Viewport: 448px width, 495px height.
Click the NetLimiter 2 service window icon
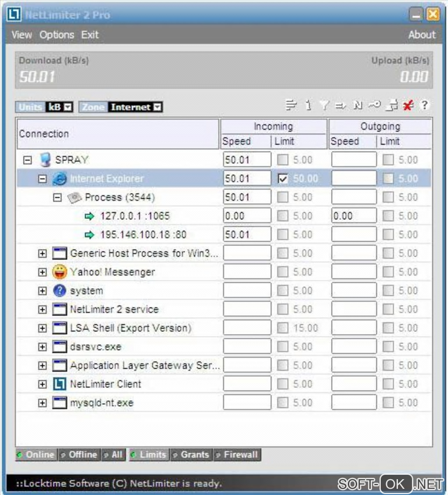click(x=59, y=309)
